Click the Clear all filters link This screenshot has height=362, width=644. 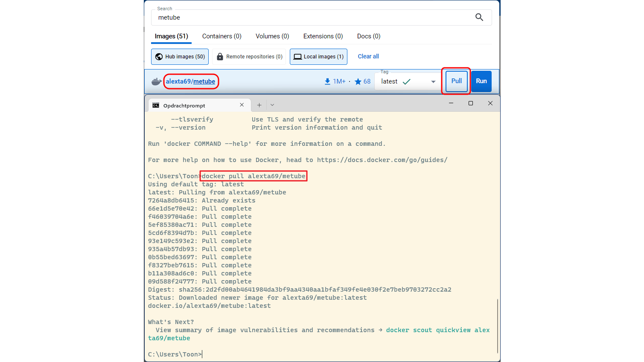click(x=368, y=56)
